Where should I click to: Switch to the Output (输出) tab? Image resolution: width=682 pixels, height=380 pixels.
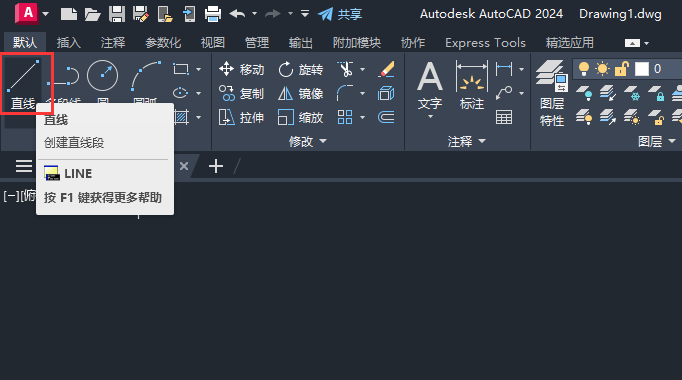point(301,43)
